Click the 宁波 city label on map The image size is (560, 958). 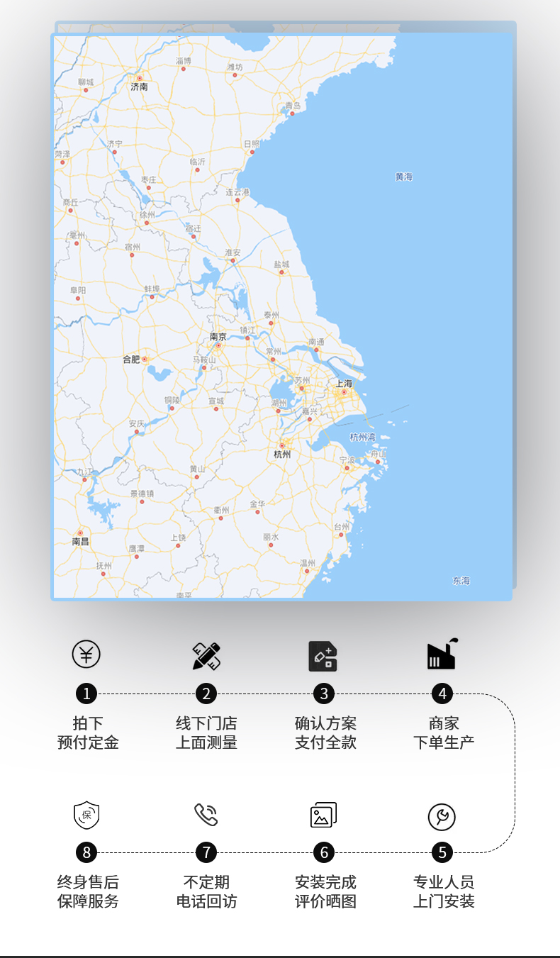coord(347,459)
